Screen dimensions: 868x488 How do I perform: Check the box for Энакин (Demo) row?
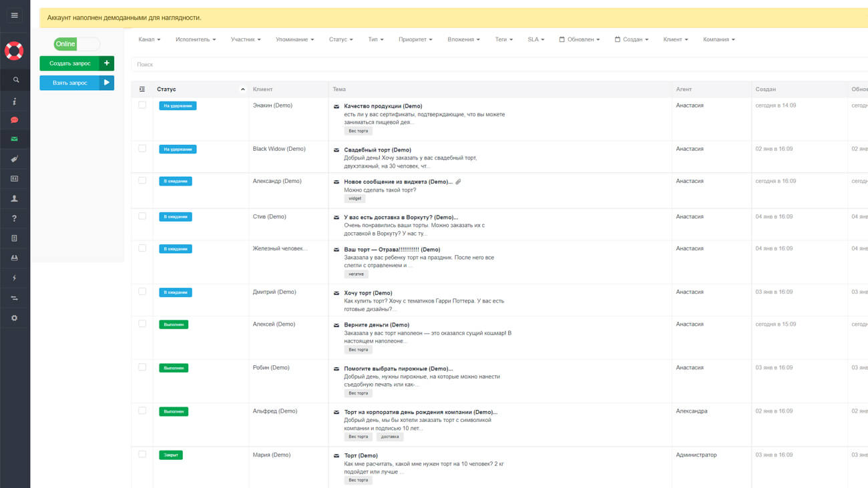tap(142, 105)
